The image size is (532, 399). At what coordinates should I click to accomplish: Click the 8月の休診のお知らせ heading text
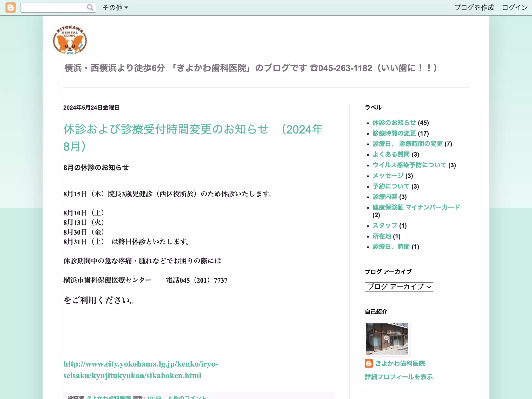pos(96,168)
